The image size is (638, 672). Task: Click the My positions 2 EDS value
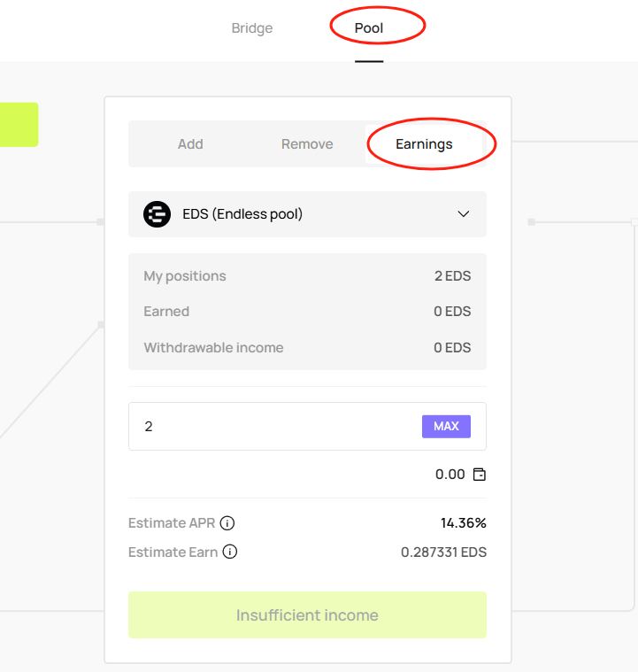pyautogui.click(x=452, y=276)
